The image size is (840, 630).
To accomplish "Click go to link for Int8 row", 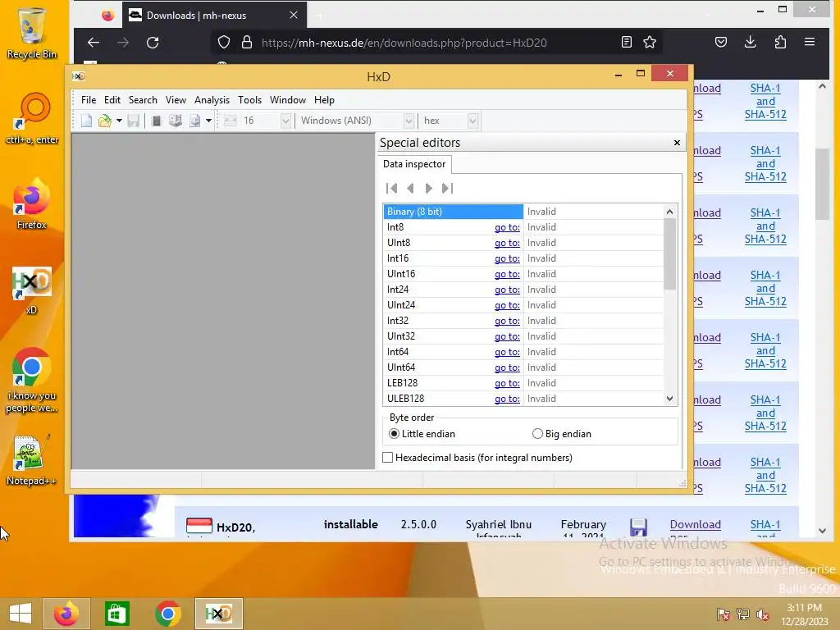I will pyautogui.click(x=507, y=227).
